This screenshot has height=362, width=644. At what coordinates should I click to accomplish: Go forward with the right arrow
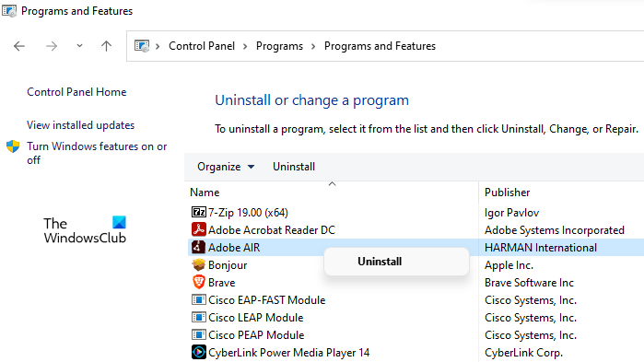tap(52, 46)
